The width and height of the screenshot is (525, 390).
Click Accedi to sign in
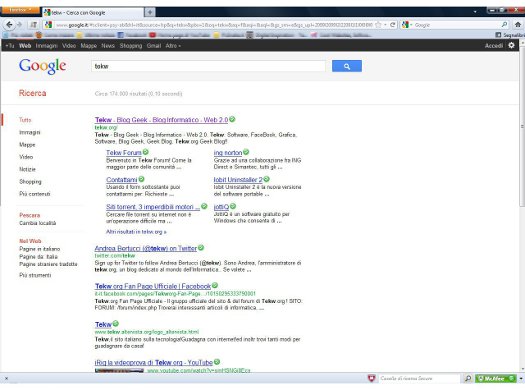click(494, 46)
